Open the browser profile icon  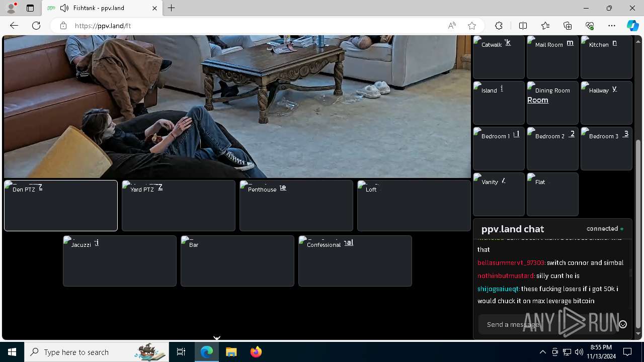[11, 8]
